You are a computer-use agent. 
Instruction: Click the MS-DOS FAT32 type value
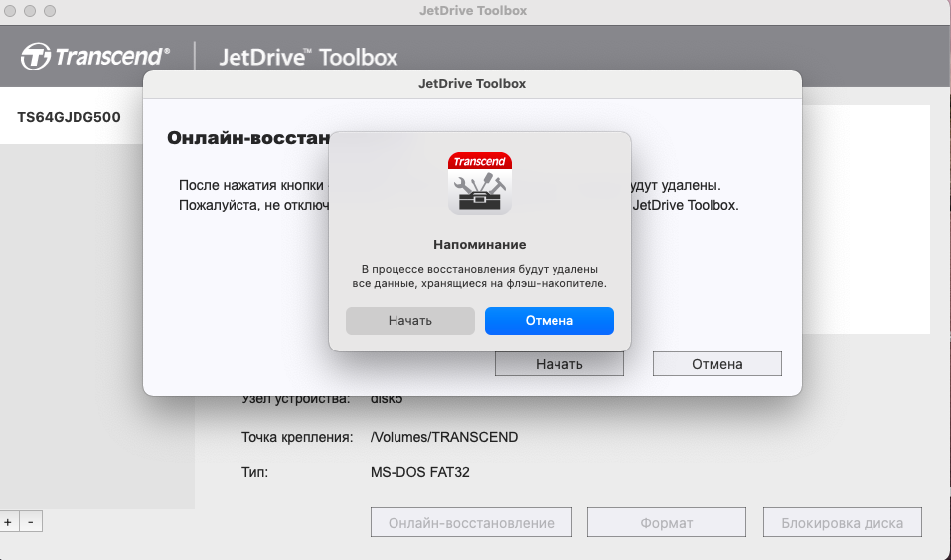[x=419, y=472]
